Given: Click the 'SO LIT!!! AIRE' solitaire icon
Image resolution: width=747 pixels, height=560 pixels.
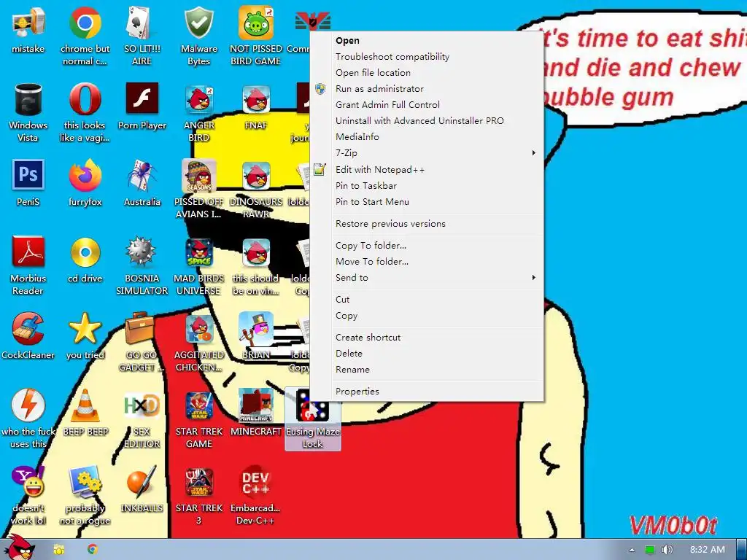Looking at the screenshot, I should 142,36.
